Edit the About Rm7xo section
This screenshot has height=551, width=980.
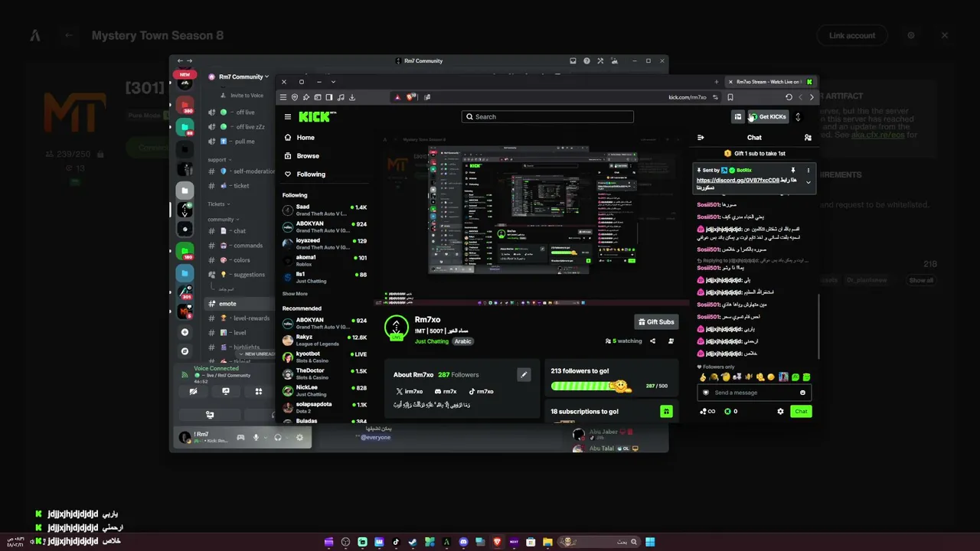click(524, 374)
